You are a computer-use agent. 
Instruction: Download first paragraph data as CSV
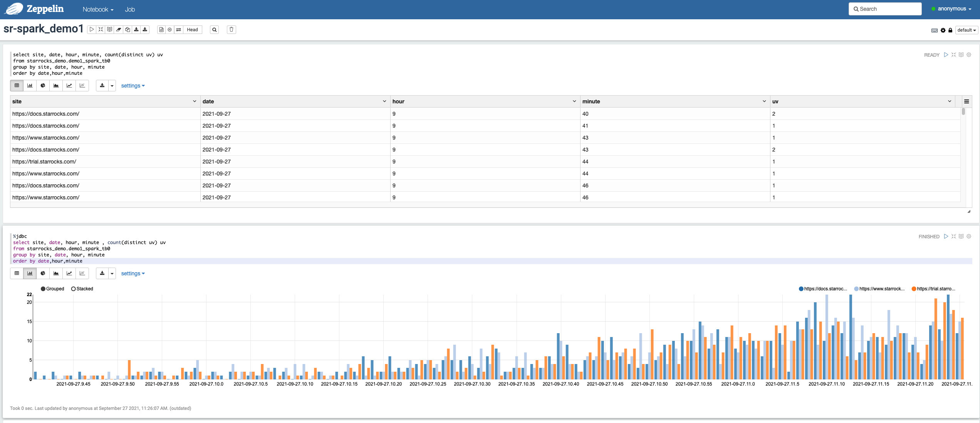pos(102,86)
